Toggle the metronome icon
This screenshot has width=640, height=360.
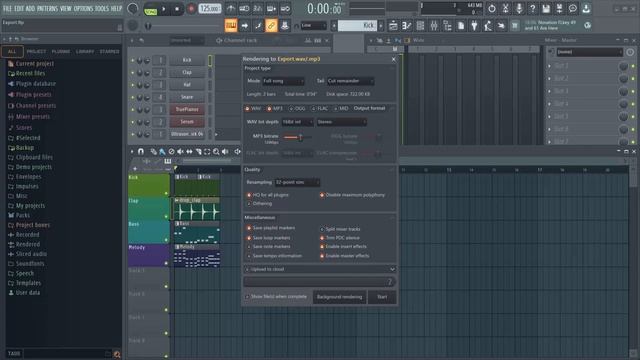tap(231, 8)
